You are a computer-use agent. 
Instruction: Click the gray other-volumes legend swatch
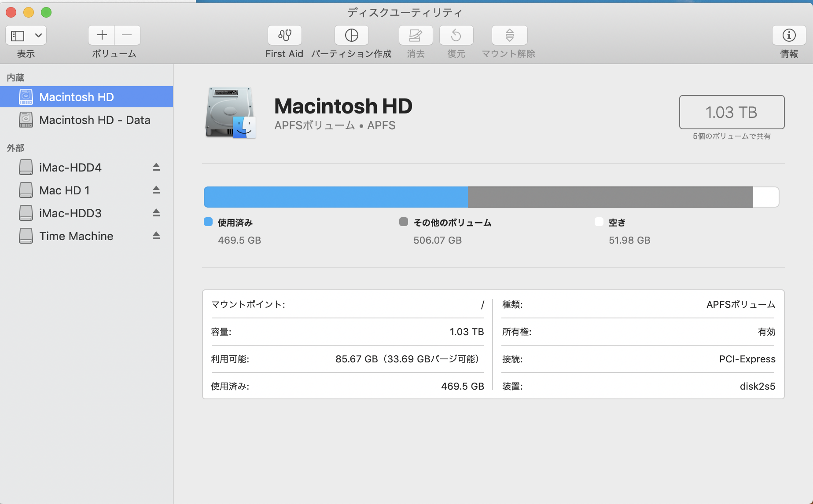click(403, 222)
